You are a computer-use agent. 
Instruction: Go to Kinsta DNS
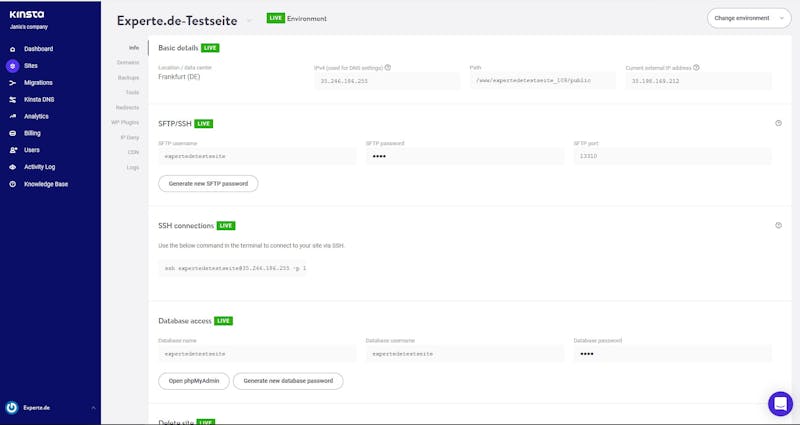coord(39,99)
